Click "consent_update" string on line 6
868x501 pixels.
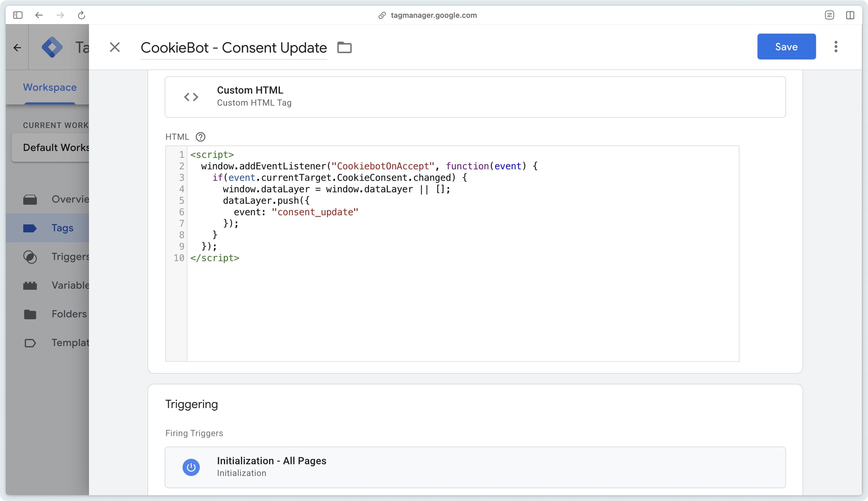coord(315,212)
